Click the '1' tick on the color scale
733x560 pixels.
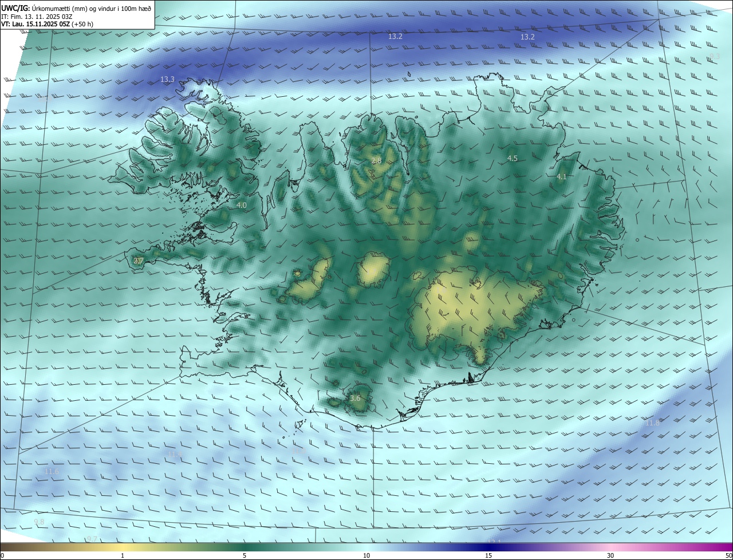(123, 555)
